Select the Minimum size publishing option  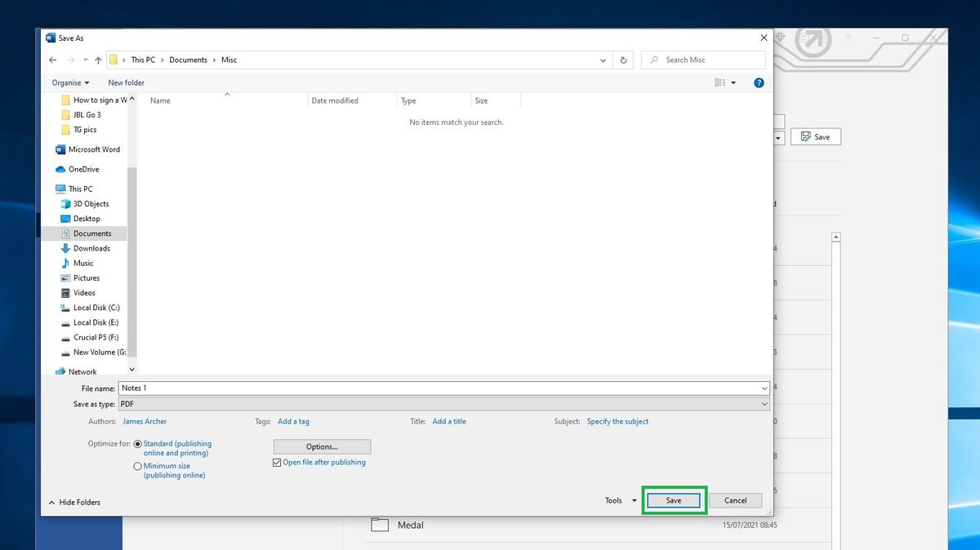pos(138,466)
